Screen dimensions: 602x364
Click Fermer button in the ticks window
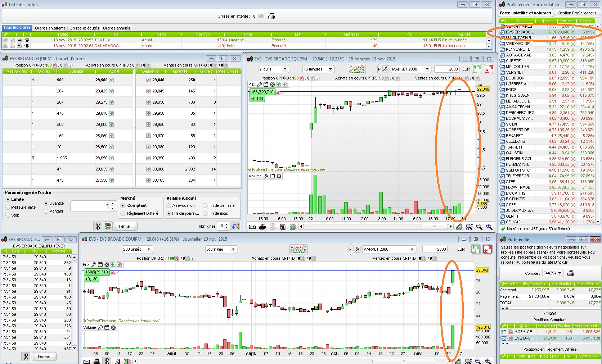pos(44,357)
